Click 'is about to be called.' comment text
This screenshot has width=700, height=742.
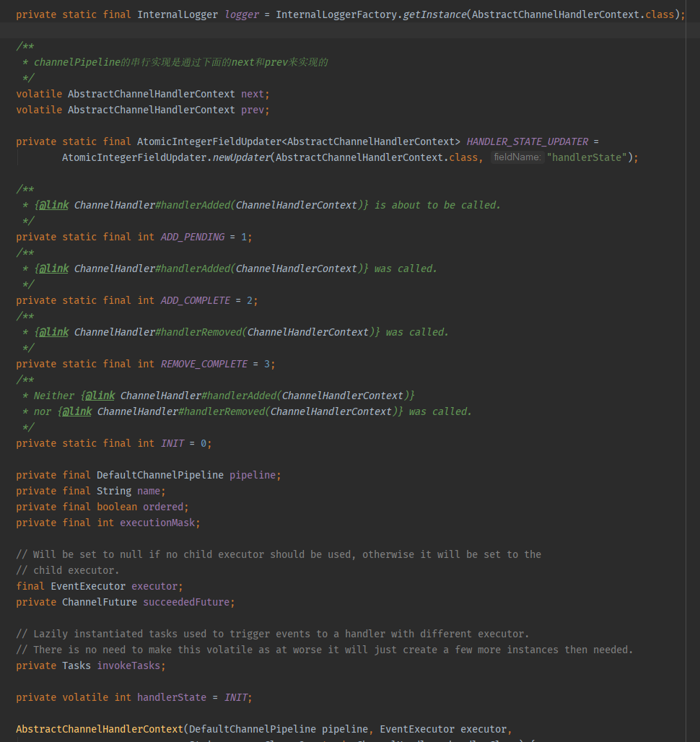437,206
